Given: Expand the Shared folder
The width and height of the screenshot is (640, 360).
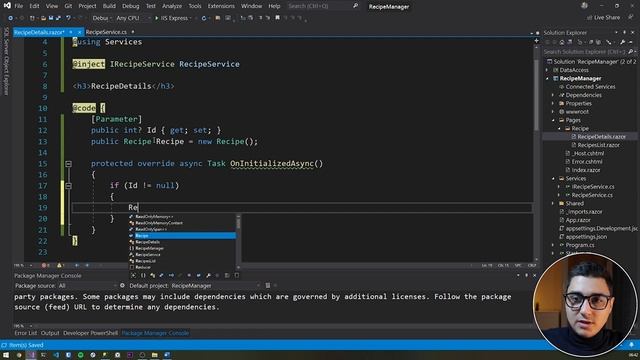Looking at the screenshot, I should 553,203.
